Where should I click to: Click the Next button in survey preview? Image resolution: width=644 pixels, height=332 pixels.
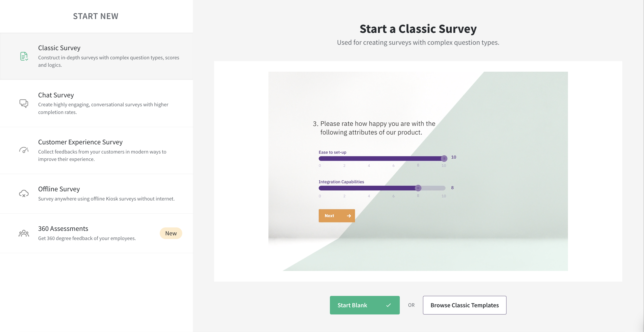(x=337, y=216)
